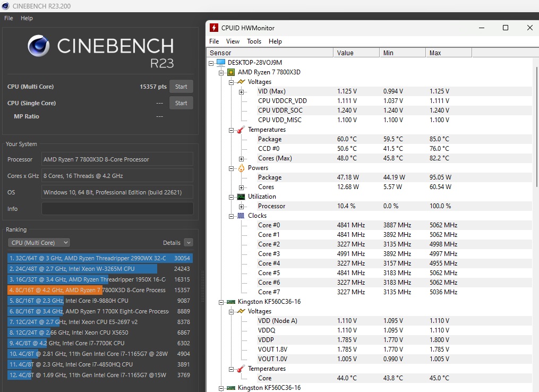539x392 pixels.
Task: Collapse the Powers section
Action: [232, 168]
